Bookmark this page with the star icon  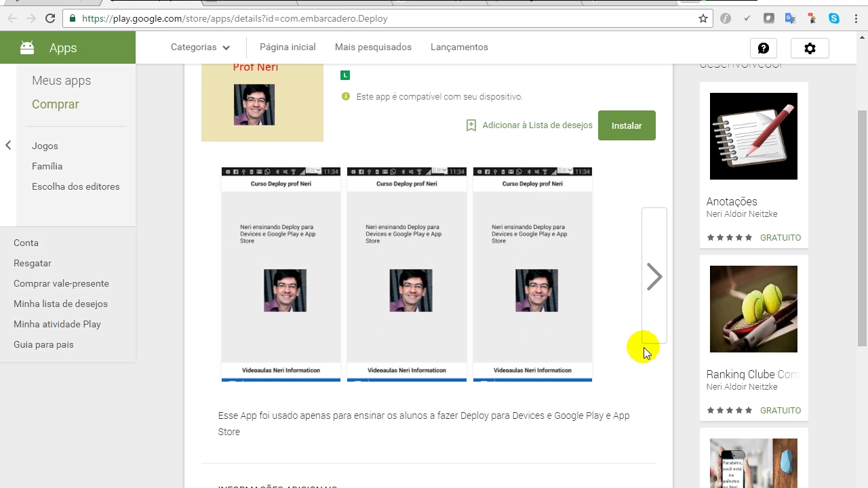tap(703, 18)
